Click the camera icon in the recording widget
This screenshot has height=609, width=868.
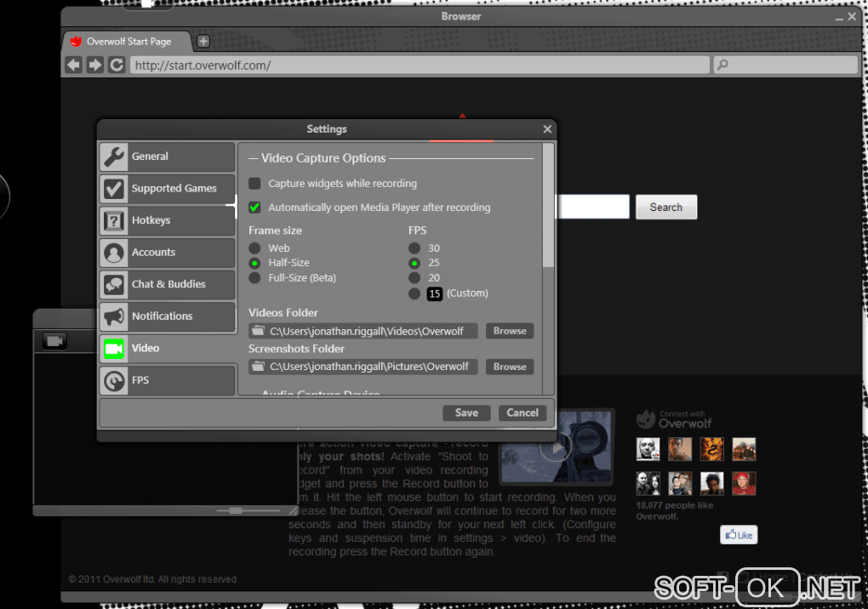tap(54, 341)
